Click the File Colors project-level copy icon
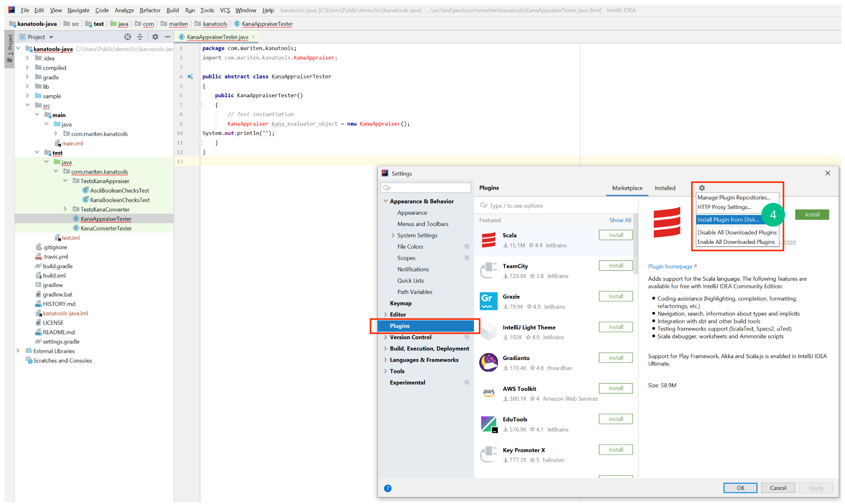The height and width of the screenshot is (504, 845). click(467, 246)
